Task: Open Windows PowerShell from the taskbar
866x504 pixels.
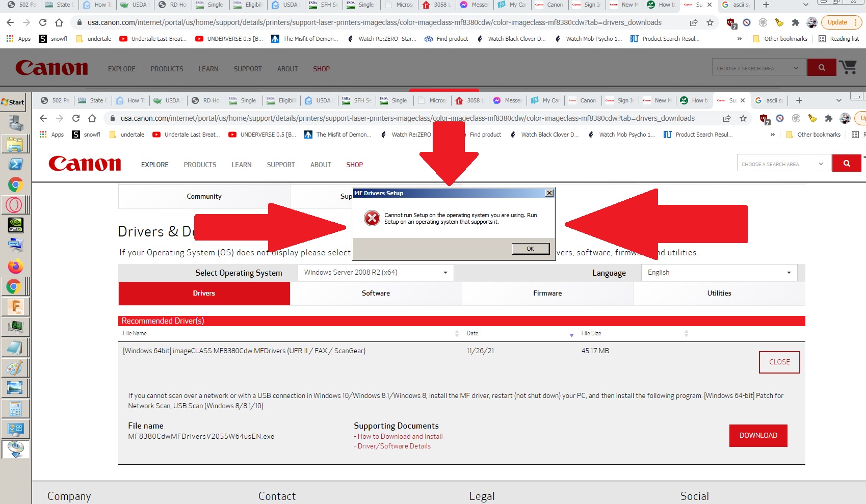Action: pos(15,164)
